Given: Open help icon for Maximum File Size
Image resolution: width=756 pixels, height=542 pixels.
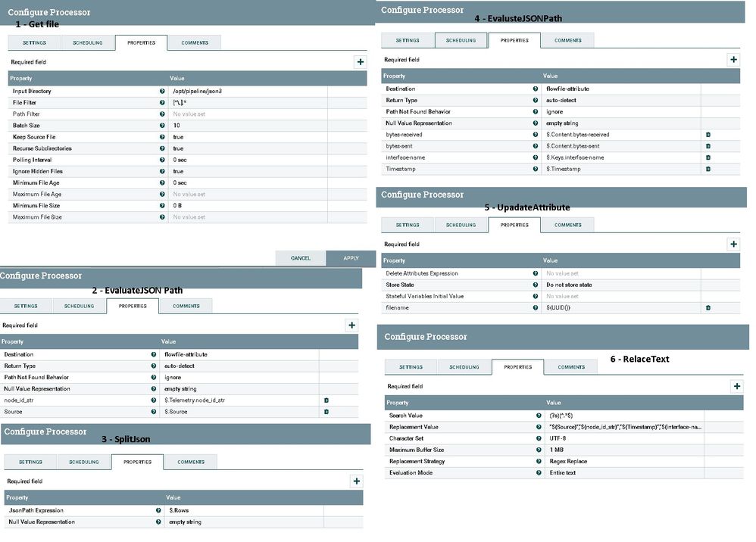Looking at the screenshot, I should 162,216.
